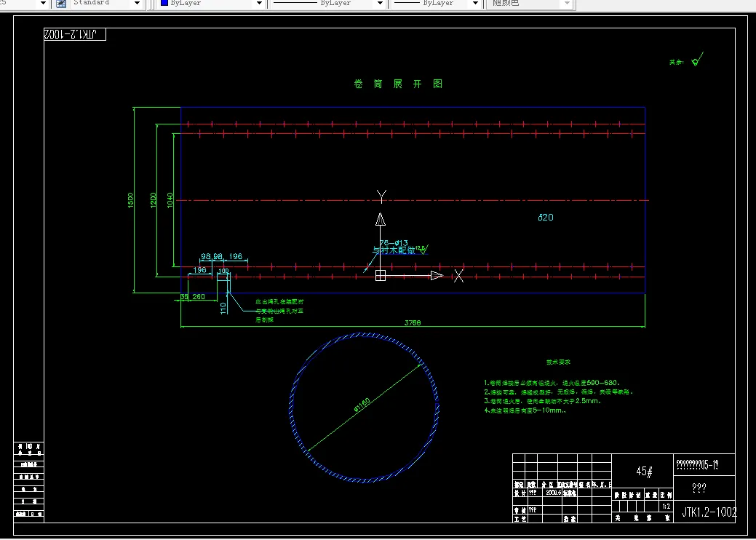The image size is (756, 540).
Task: Select the 1500 vertical dimension text
Action: [x=131, y=200]
